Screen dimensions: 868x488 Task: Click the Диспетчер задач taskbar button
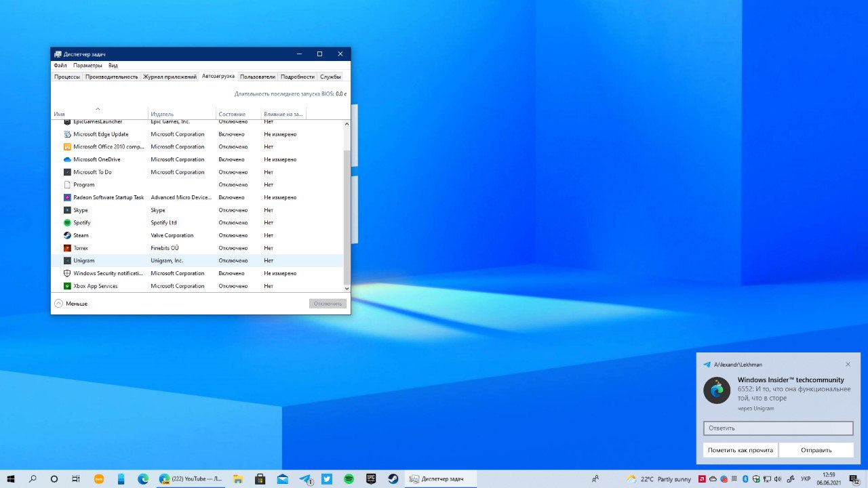pos(441,479)
